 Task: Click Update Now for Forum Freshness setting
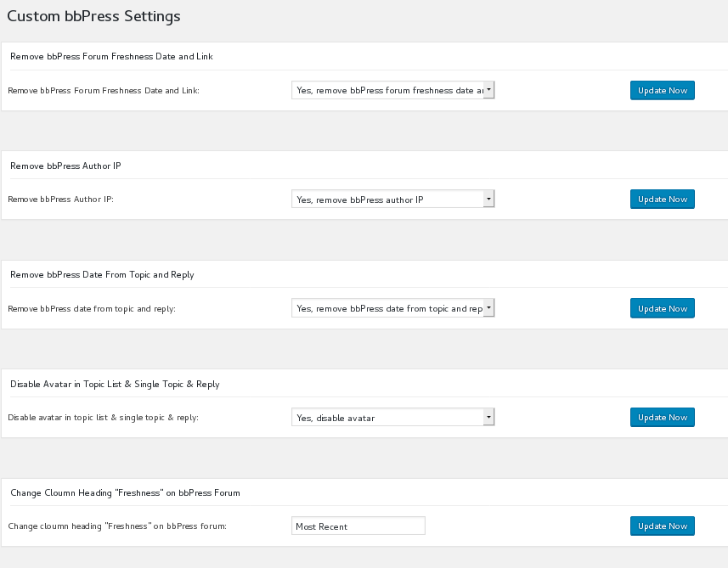point(662,90)
